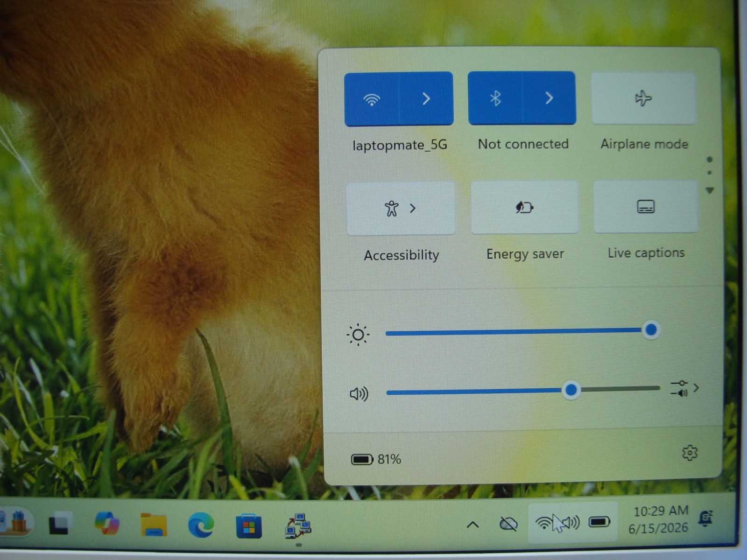This screenshot has width=747, height=560.
Task: Click the volume slider handle
Action: (571, 390)
